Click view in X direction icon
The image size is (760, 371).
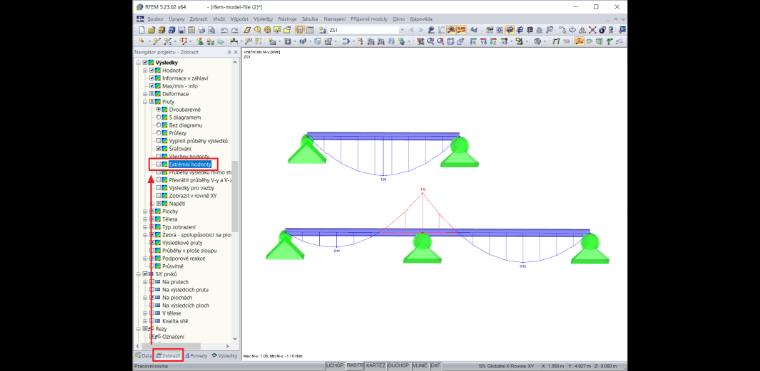click(x=473, y=41)
